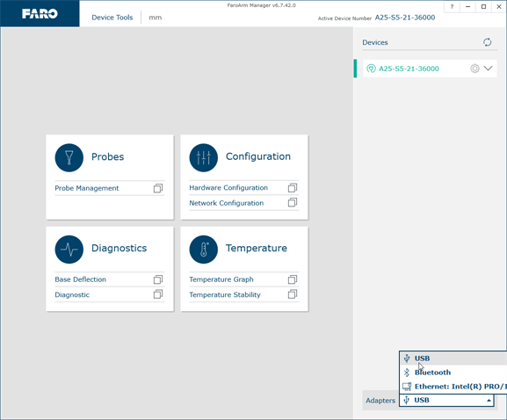Open settings gear for device A25-S5-21-36000
Screen dimensions: 507x420
[x=474, y=69]
